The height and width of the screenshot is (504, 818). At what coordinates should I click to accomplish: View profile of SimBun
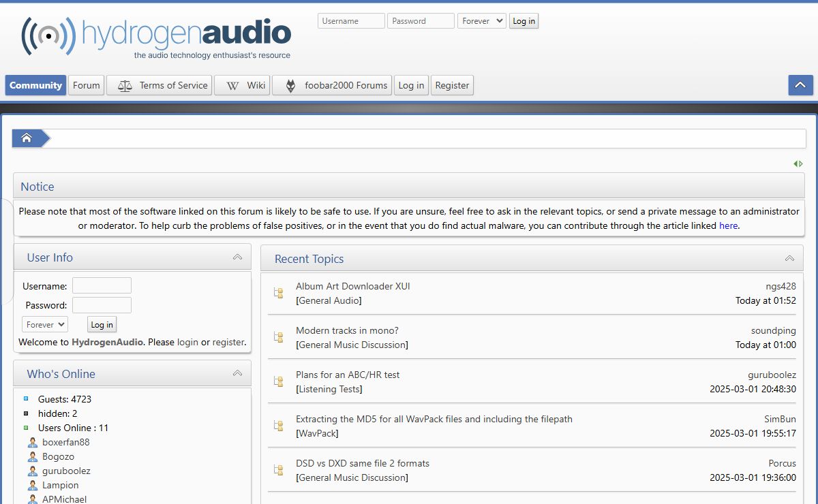tap(780, 419)
